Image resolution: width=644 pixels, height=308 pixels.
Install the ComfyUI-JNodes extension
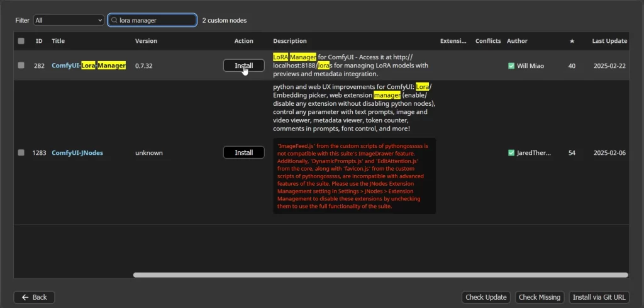click(243, 152)
